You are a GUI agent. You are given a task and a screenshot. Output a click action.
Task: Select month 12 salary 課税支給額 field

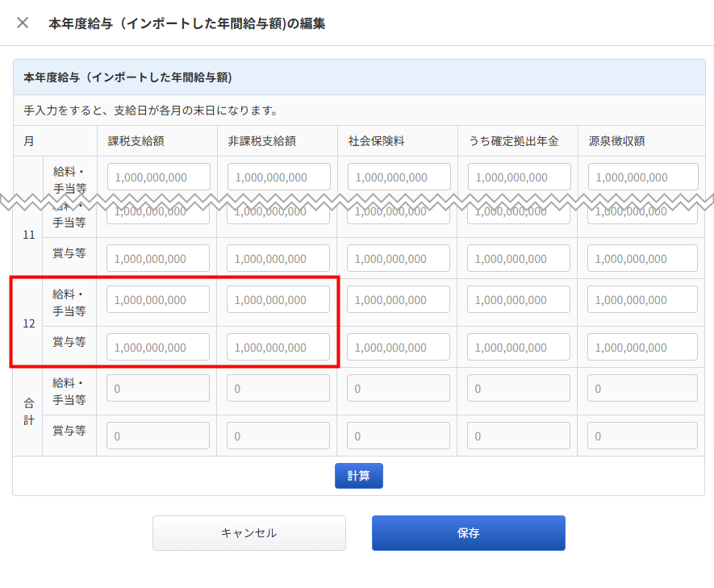pos(158,300)
